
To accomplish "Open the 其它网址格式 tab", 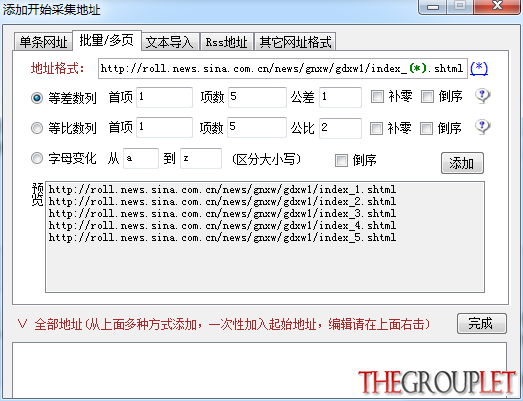I will coord(295,42).
